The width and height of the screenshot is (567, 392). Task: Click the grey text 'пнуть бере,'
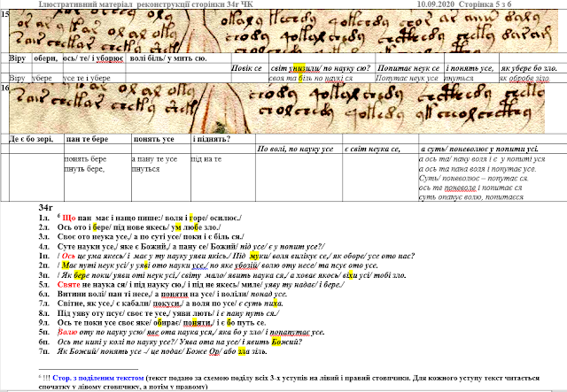pos(85,169)
